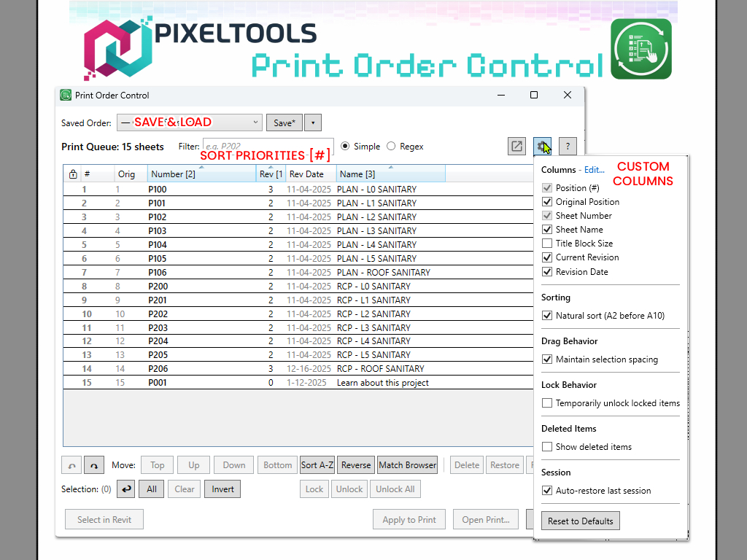Open the Saved Order dropdown
Screen dimensions: 747x560
pos(255,122)
